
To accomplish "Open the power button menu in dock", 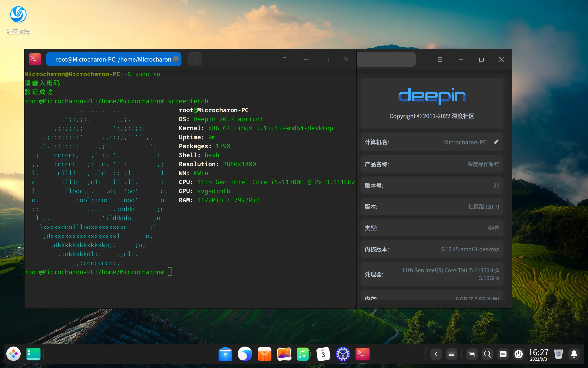I will 519,354.
